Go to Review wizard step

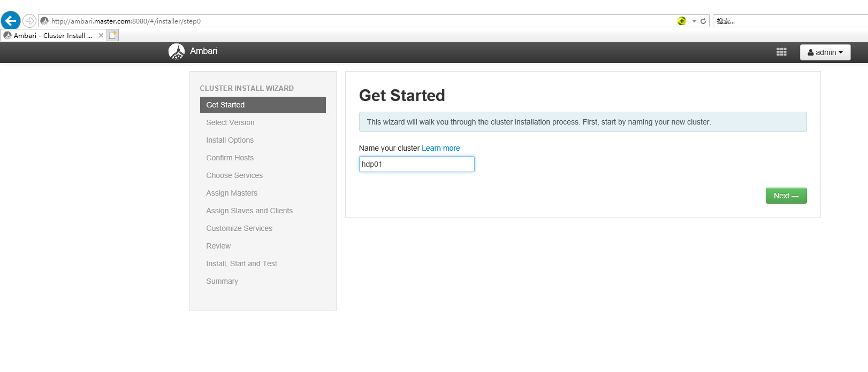pos(218,246)
